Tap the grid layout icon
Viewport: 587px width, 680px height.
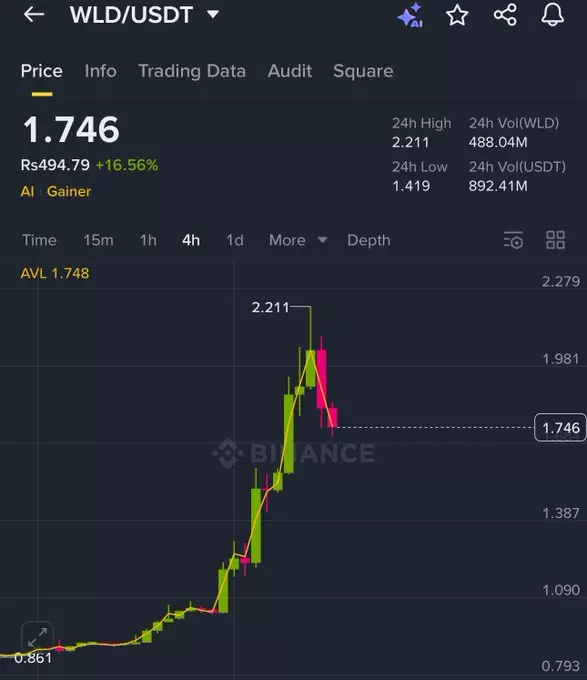pyautogui.click(x=555, y=240)
